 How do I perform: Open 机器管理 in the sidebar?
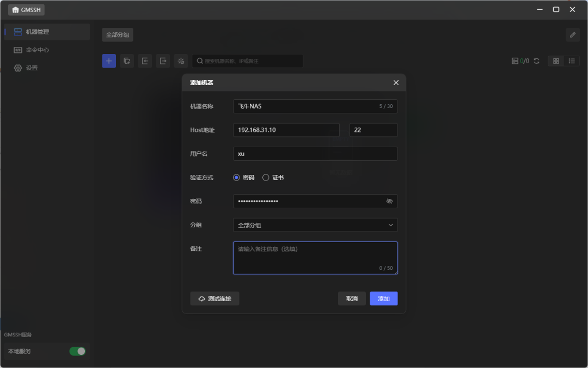(x=37, y=32)
